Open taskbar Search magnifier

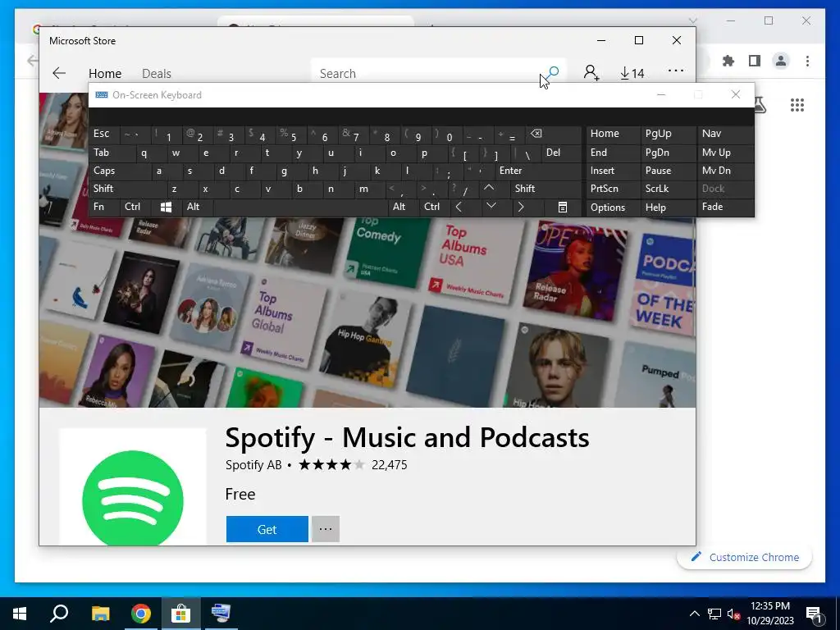coord(59,614)
